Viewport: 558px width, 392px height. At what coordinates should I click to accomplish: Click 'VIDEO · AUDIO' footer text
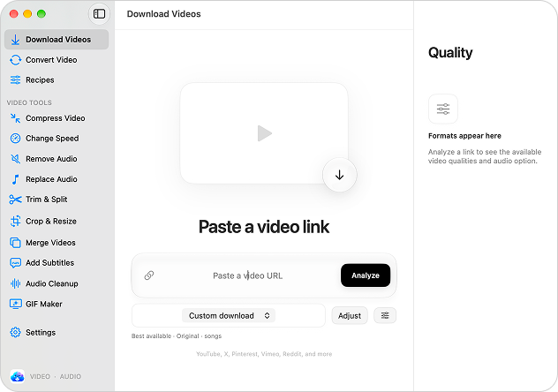click(56, 376)
